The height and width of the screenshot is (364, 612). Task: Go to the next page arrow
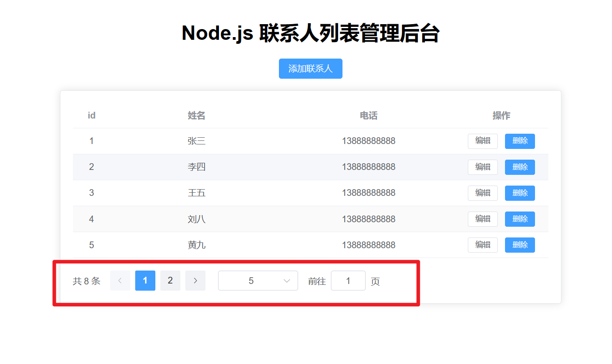(195, 280)
